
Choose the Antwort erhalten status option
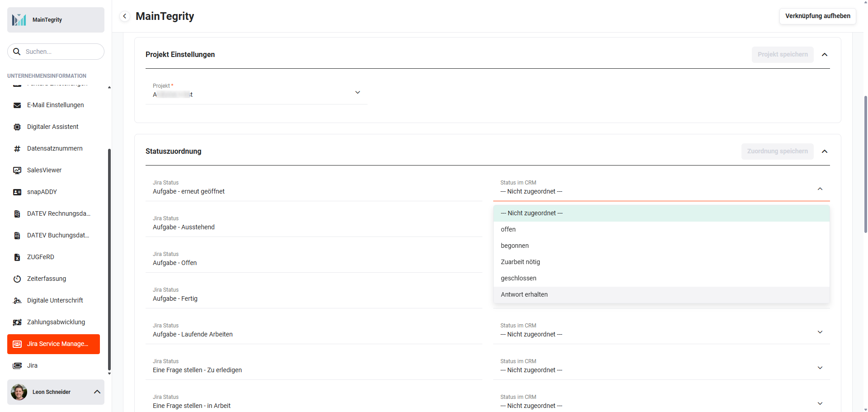tap(661, 294)
